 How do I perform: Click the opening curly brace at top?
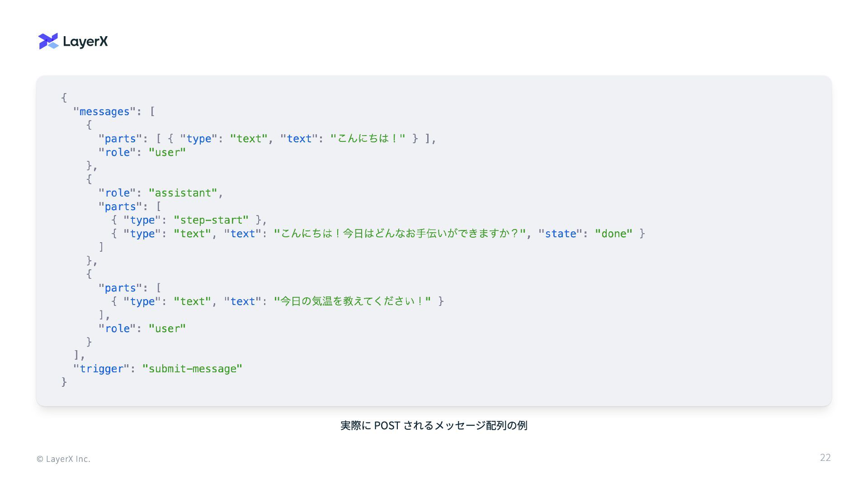tap(64, 98)
